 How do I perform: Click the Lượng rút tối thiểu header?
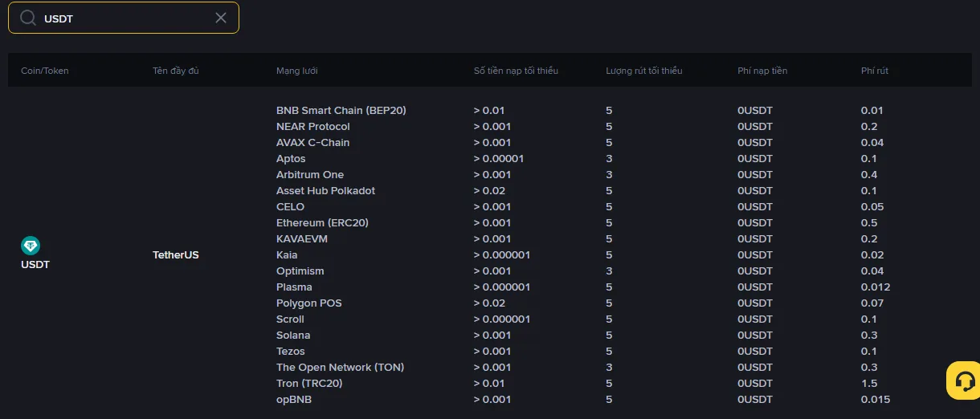[x=644, y=71]
